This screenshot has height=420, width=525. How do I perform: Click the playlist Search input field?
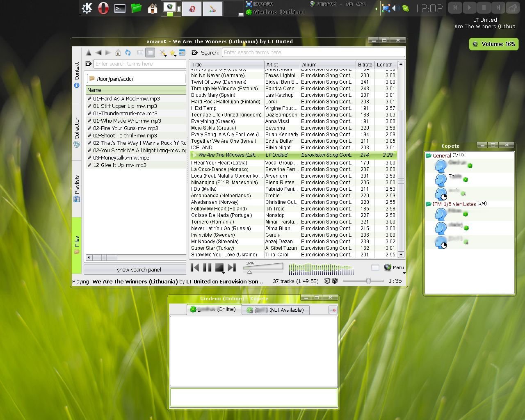(314, 52)
